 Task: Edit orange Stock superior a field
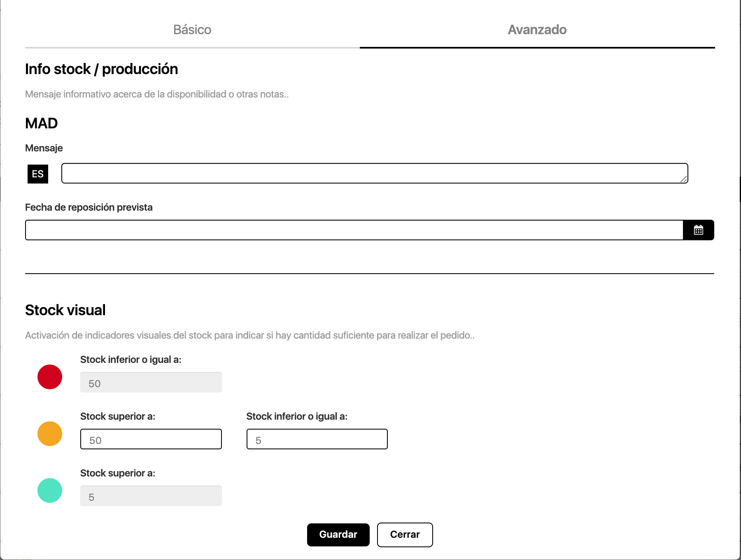point(151,439)
